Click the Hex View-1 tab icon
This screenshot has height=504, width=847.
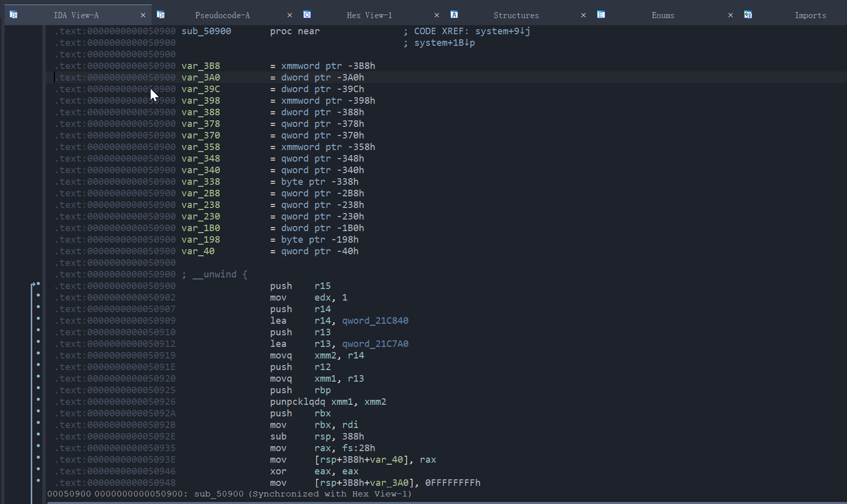(307, 15)
